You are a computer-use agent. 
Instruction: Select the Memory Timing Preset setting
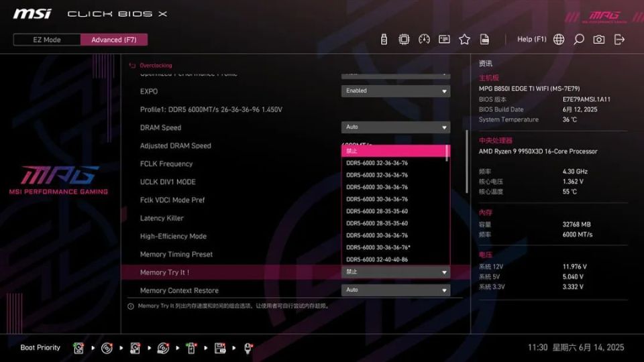(176, 255)
